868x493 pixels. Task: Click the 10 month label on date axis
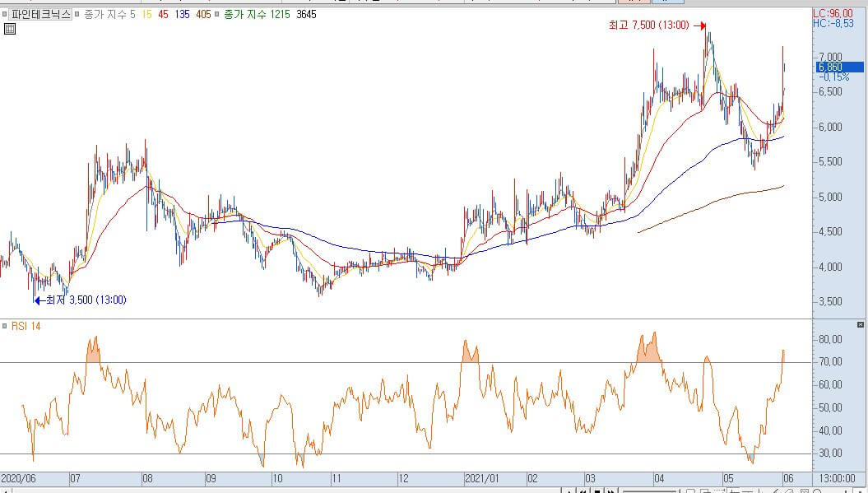(x=277, y=479)
